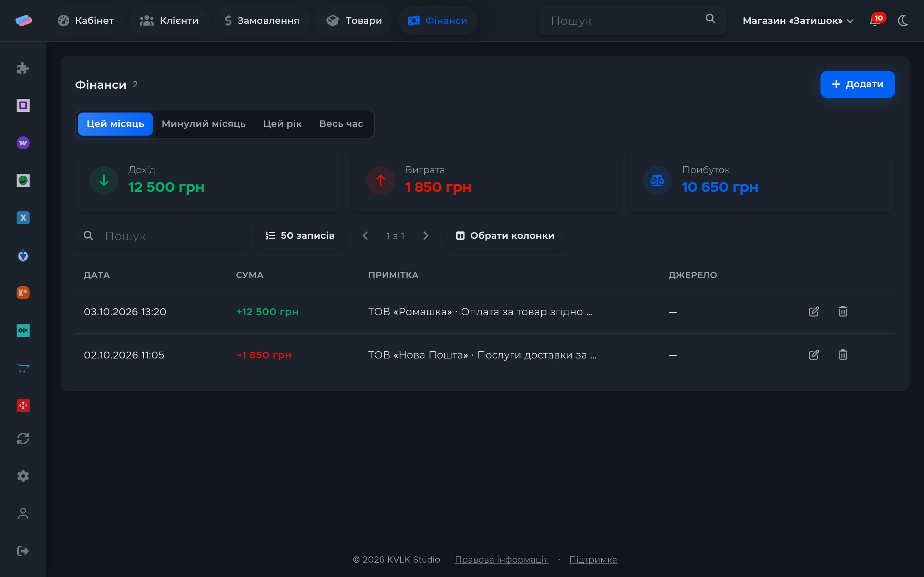
Task: Go to the Замовлення tab
Action: click(x=262, y=21)
